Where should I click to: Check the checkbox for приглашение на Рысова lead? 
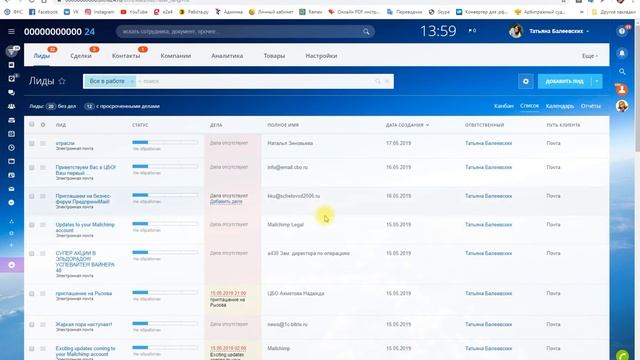[x=31, y=293]
